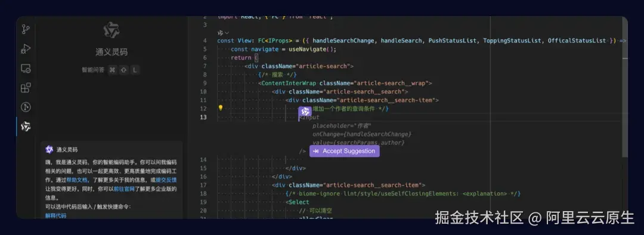Click the L shortcut key badge
The height and width of the screenshot is (235, 644).
pyautogui.click(x=135, y=70)
